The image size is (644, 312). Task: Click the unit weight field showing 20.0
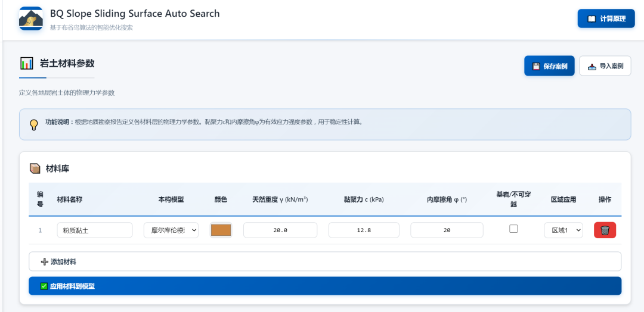point(280,230)
